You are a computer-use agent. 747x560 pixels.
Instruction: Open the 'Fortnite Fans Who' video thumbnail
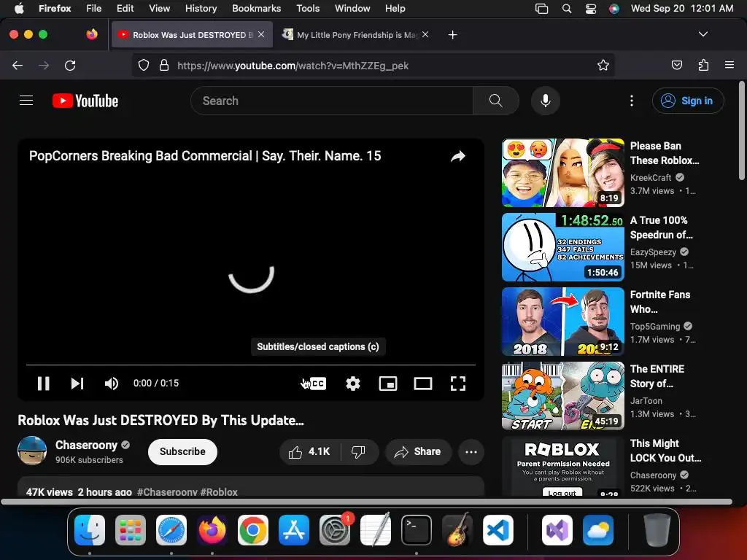[x=563, y=321]
